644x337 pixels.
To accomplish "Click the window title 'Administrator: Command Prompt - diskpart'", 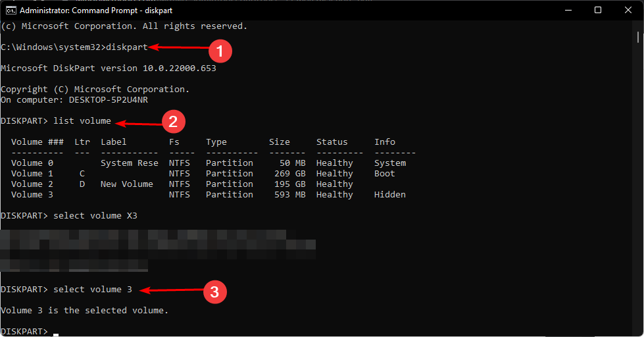I will (96, 11).
